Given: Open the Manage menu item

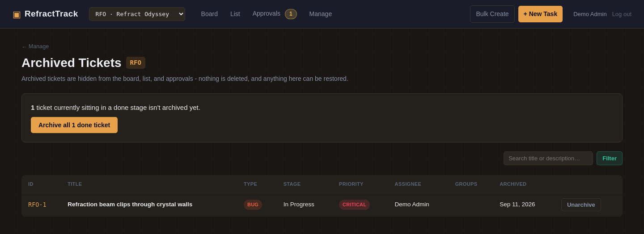Looking at the screenshot, I should click(x=321, y=14).
